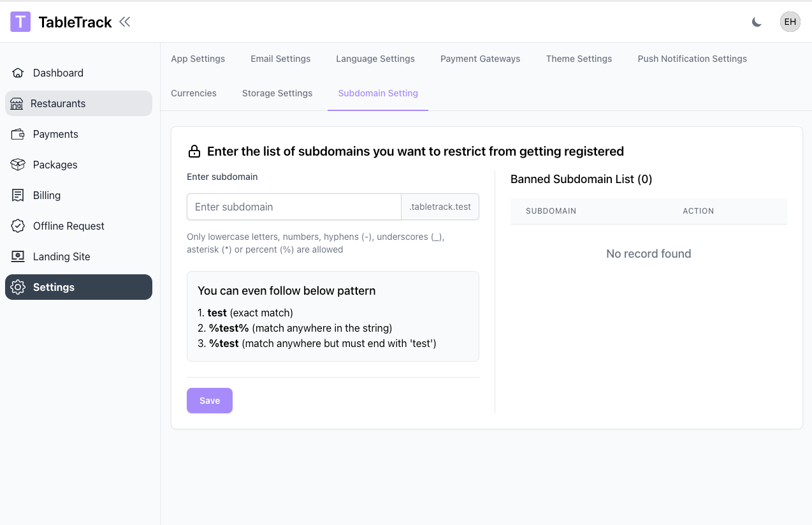812x525 pixels.
Task: Click the Billing receipt icon
Action: 18,195
